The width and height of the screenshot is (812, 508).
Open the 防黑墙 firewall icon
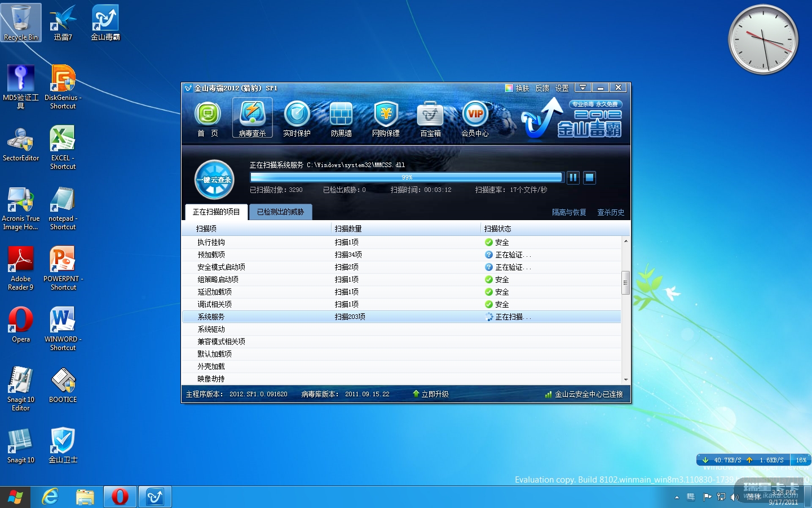point(341,119)
